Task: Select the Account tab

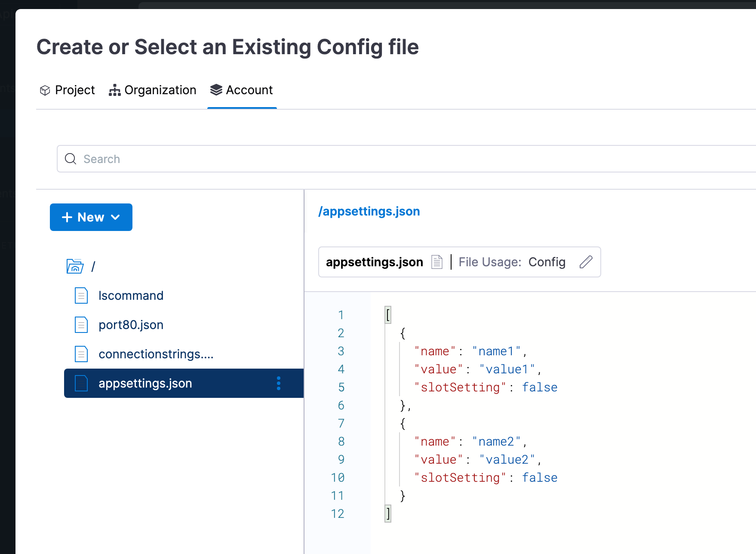Action: coord(242,90)
